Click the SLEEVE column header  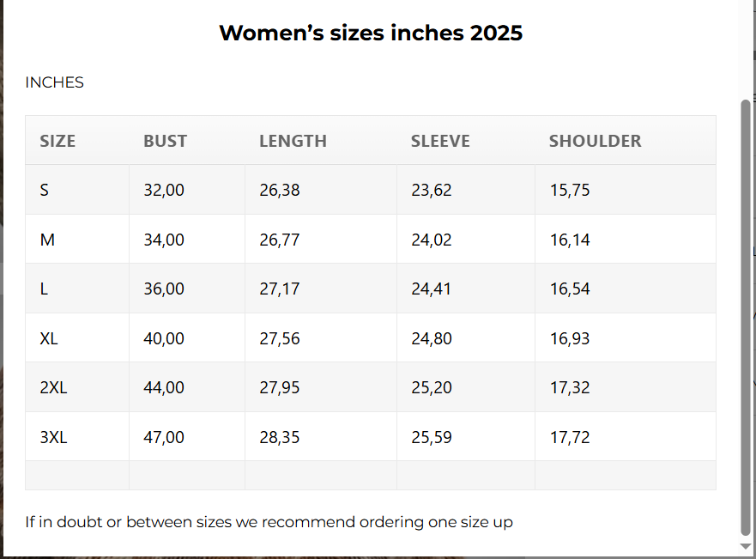coord(440,141)
